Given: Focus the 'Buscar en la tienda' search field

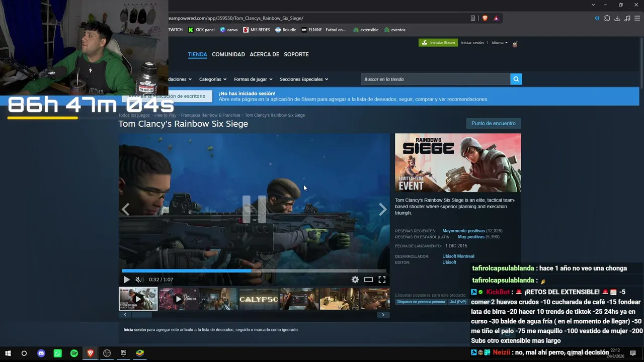Looking at the screenshot, I should (x=435, y=79).
